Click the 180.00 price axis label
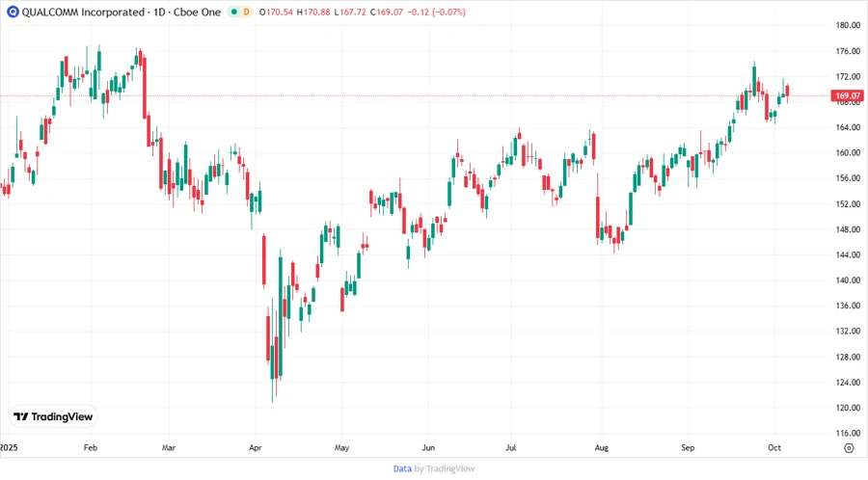 click(848, 25)
